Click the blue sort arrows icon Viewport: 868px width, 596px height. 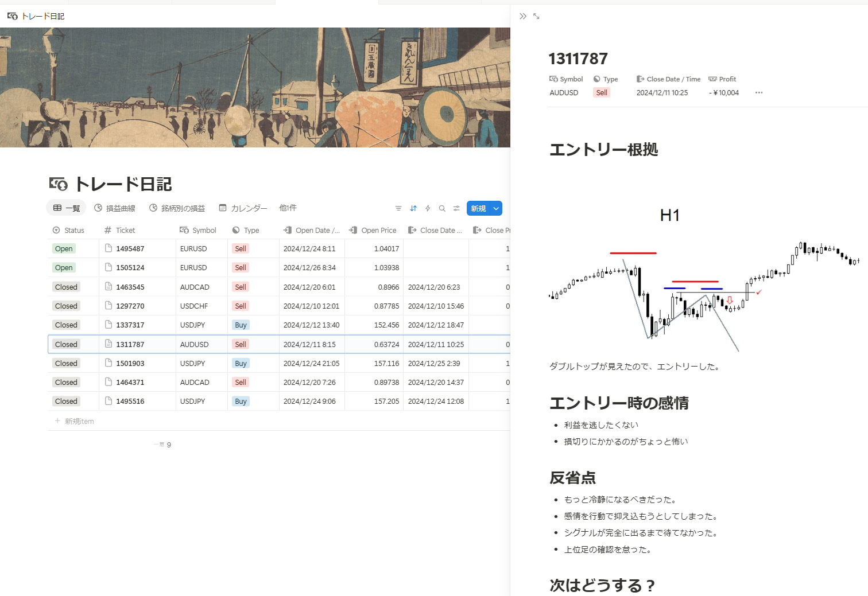pos(413,208)
